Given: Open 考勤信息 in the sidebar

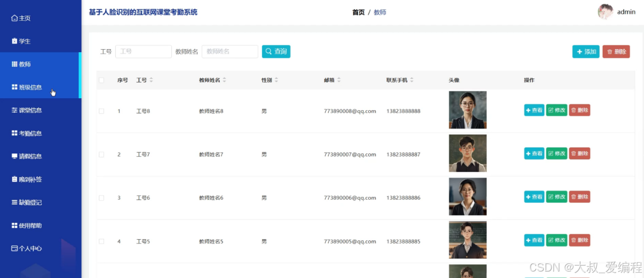Looking at the screenshot, I should (x=40, y=133).
